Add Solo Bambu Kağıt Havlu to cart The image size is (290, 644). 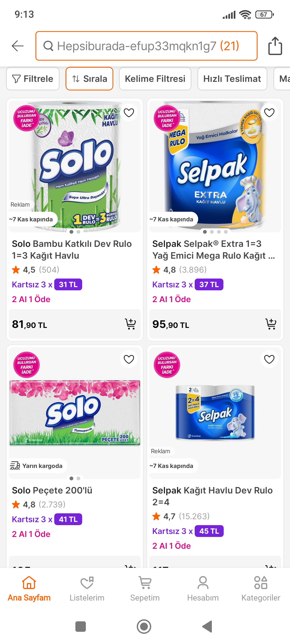tap(130, 324)
